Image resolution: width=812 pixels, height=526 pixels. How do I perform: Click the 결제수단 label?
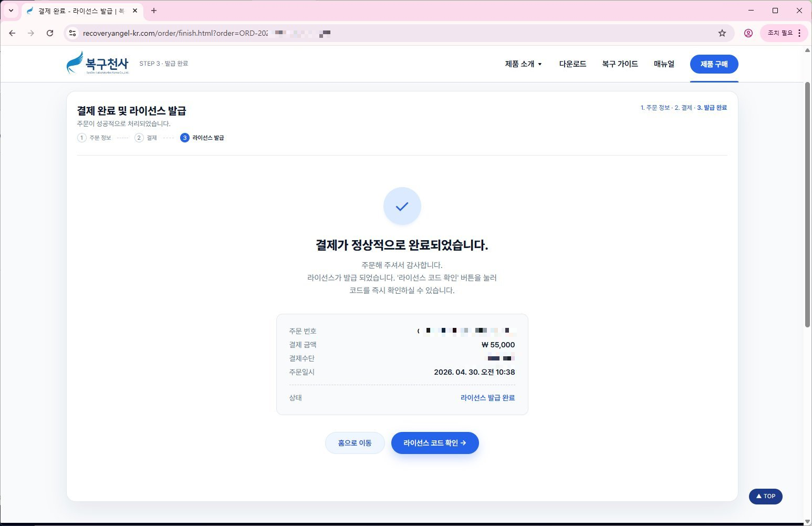pyautogui.click(x=302, y=358)
